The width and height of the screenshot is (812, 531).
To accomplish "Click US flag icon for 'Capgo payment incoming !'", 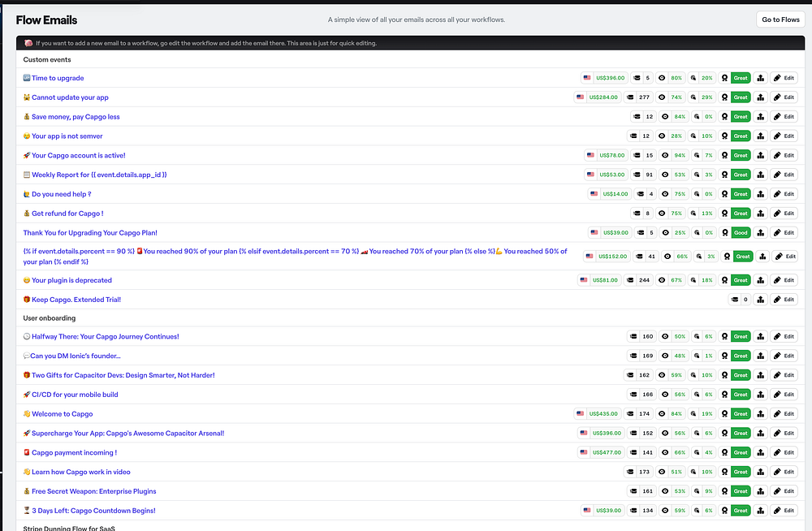I will click(x=584, y=453).
